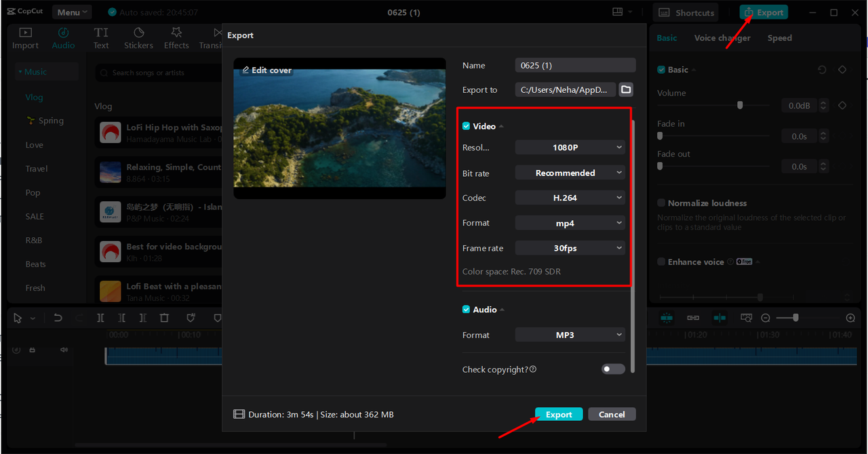This screenshot has width=868, height=454.
Task: Open the CapCut Menu dropdown
Action: click(x=72, y=12)
